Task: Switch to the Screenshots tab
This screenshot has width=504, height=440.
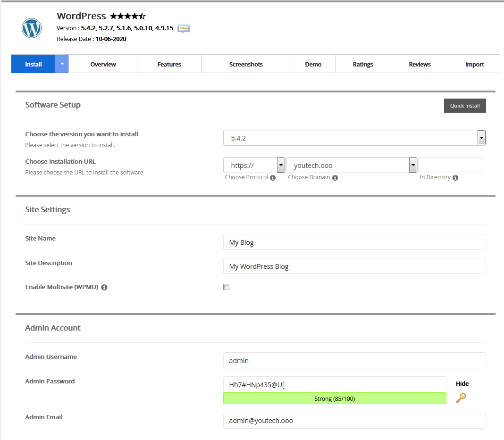Action: click(x=246, y=64)
